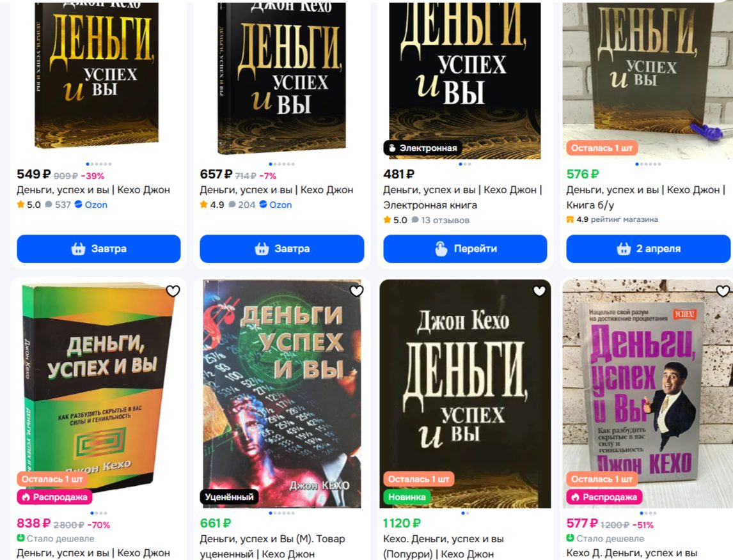Click the Новинка badge on the 1120 ₽ book
Viewport: 733px width, 560px height.
[x=407, y=497]
